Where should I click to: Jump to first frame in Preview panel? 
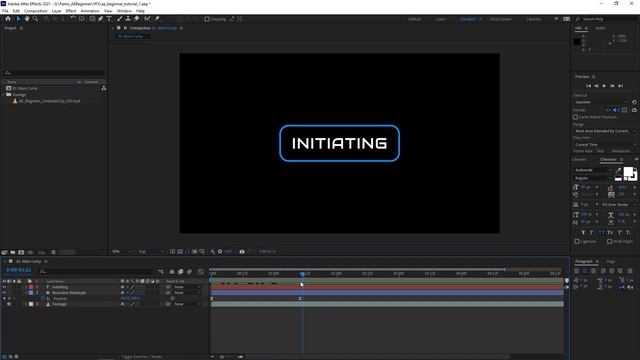(589, 86)
